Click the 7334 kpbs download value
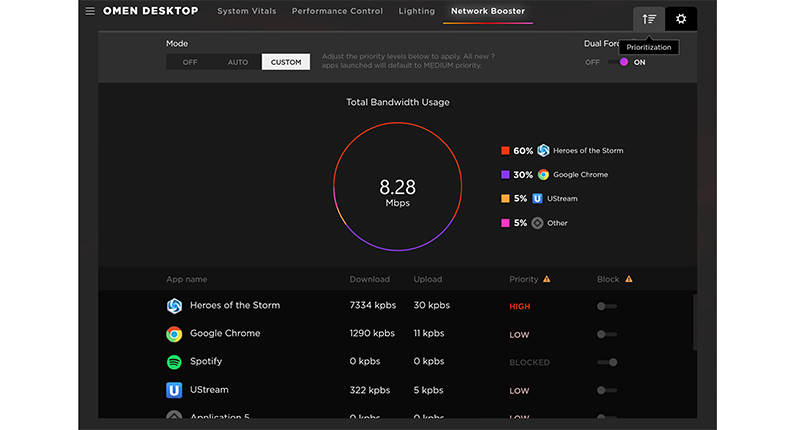795x430 pixels. click(373, 305)
